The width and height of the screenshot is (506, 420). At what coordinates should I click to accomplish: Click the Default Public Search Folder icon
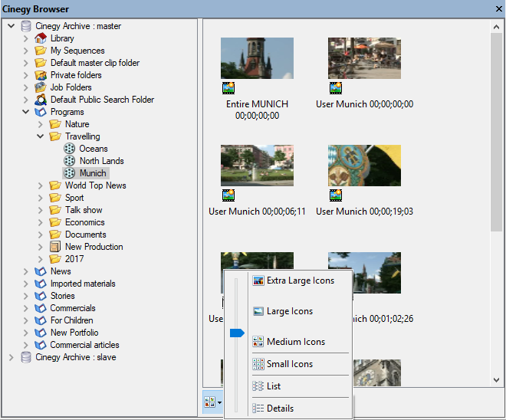41,100
